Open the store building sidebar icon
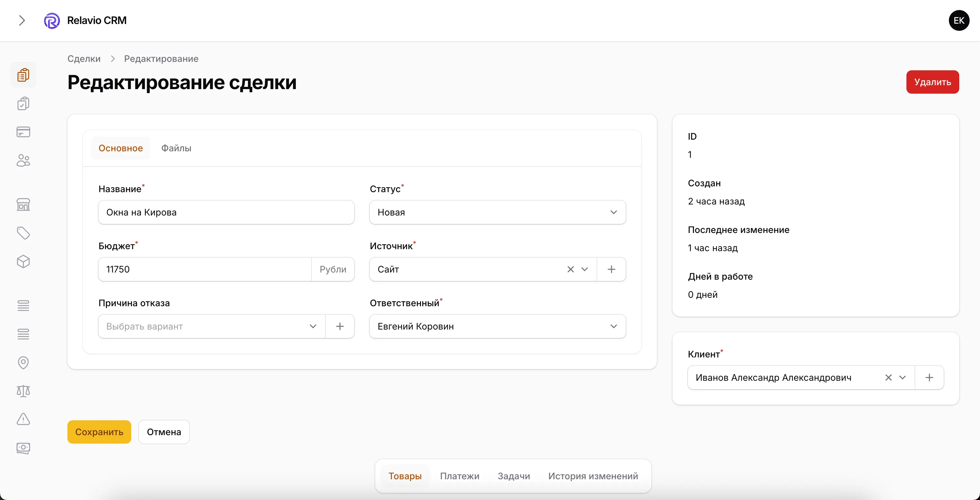The height and width of the screenshot is (500, 980). [x=23, y=204]
